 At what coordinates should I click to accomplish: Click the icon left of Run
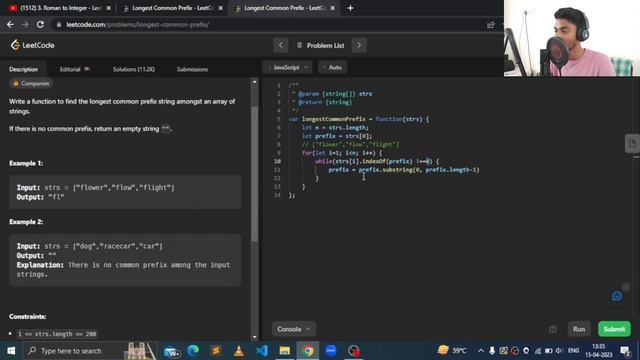(553, 329)
